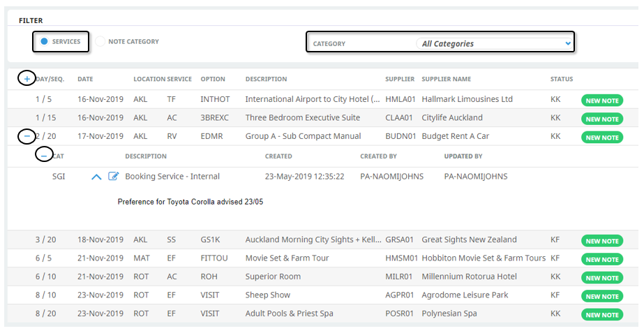Click New Note on Budget Rent A Car row

pyautogui.click(x=601, y=137)
